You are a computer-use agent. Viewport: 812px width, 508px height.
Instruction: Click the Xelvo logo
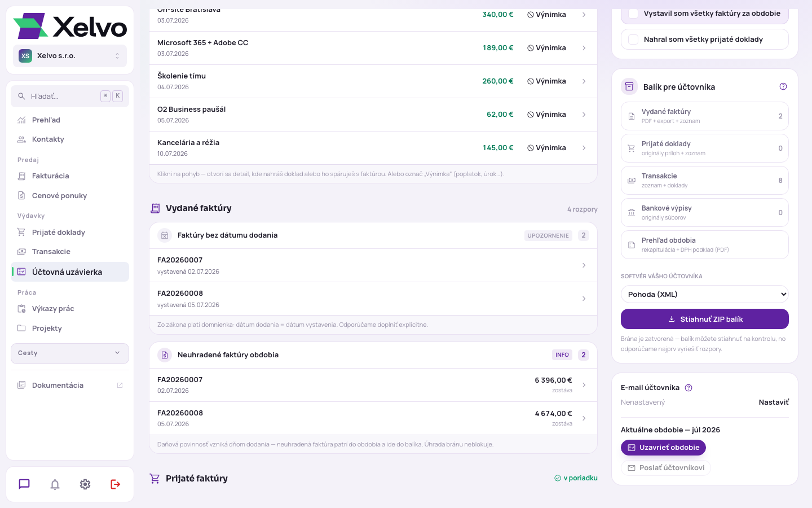(70, 26)
